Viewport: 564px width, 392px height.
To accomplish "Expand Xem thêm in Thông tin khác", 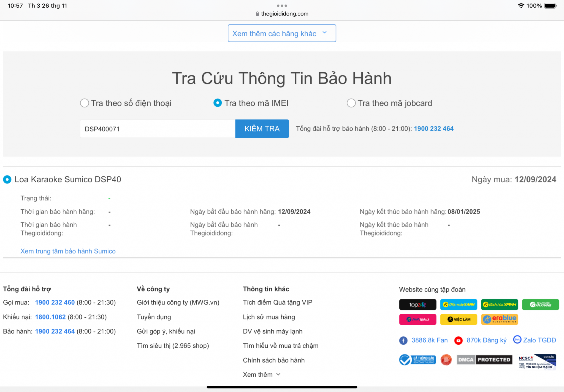I will point(262,374).
